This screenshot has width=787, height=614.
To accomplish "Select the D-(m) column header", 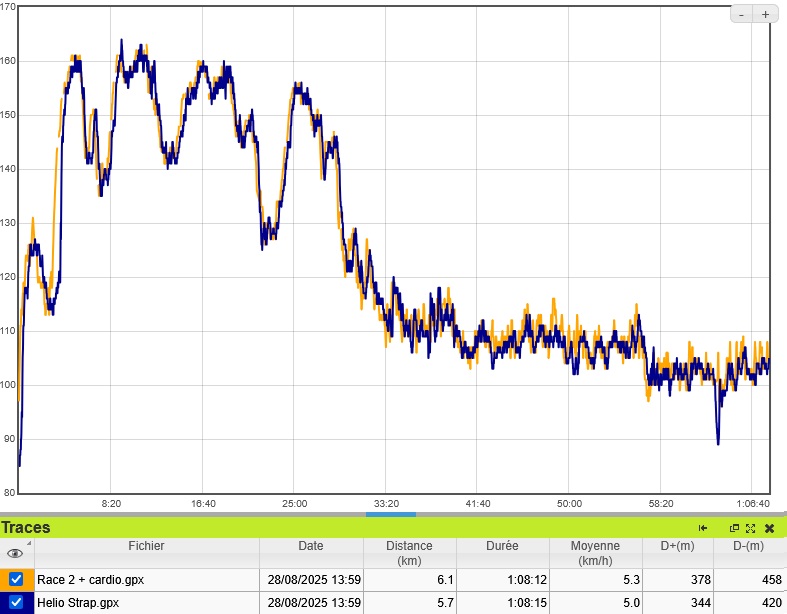I will [750, 546].
